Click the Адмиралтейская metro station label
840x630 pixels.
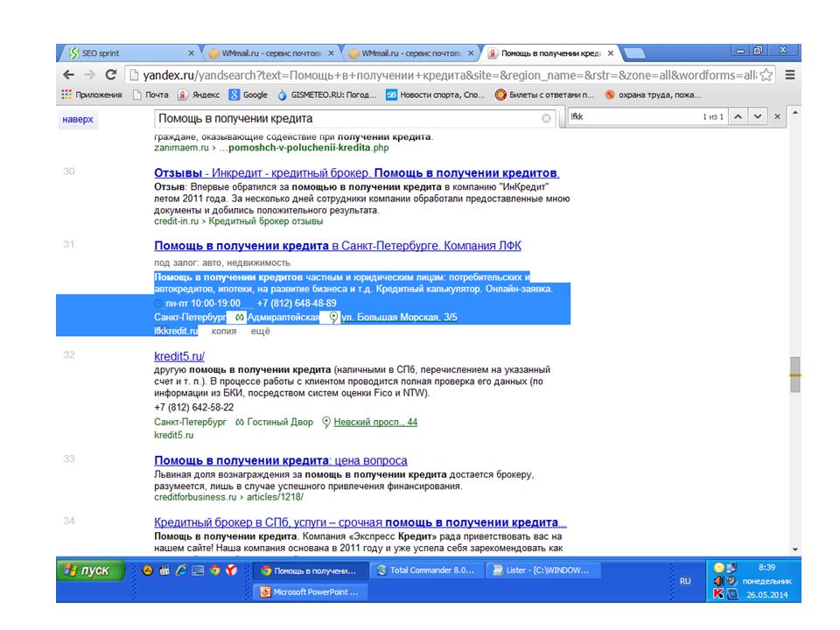click(283, 317)
